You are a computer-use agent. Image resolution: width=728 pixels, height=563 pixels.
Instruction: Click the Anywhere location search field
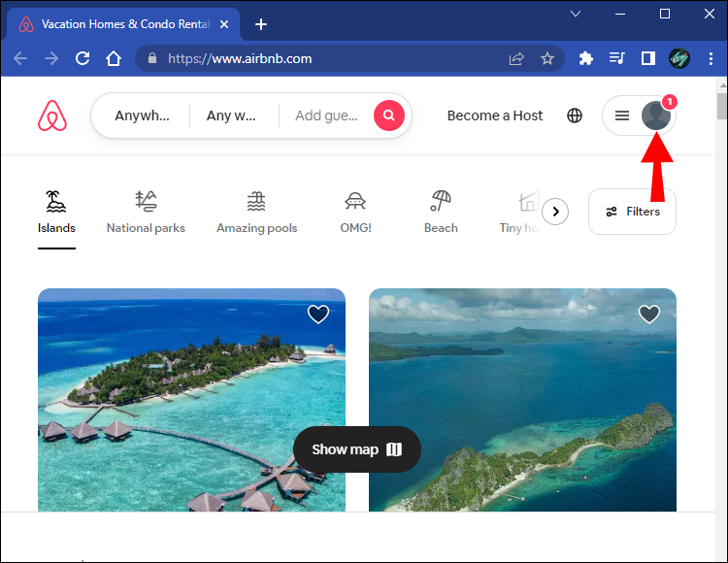142,116
